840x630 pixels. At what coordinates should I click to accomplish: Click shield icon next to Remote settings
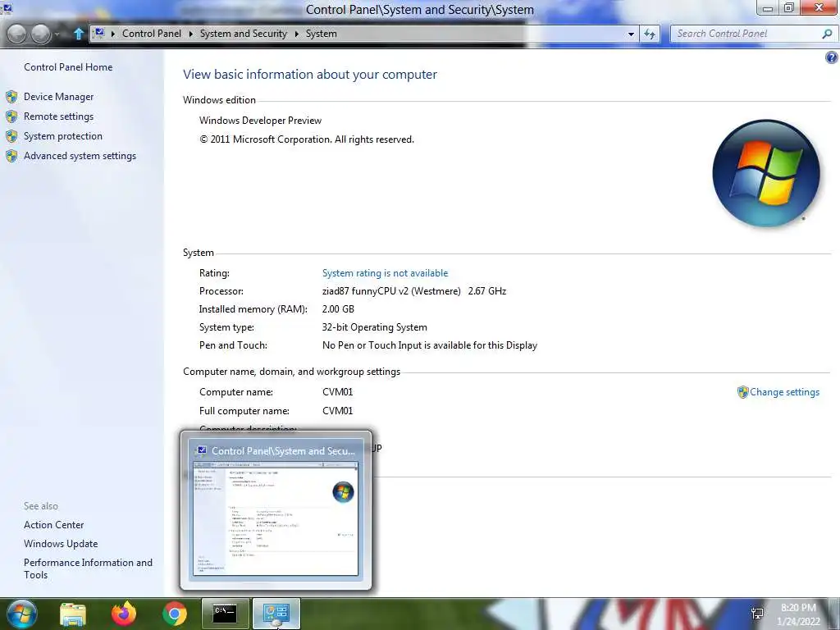coord(11,116)
